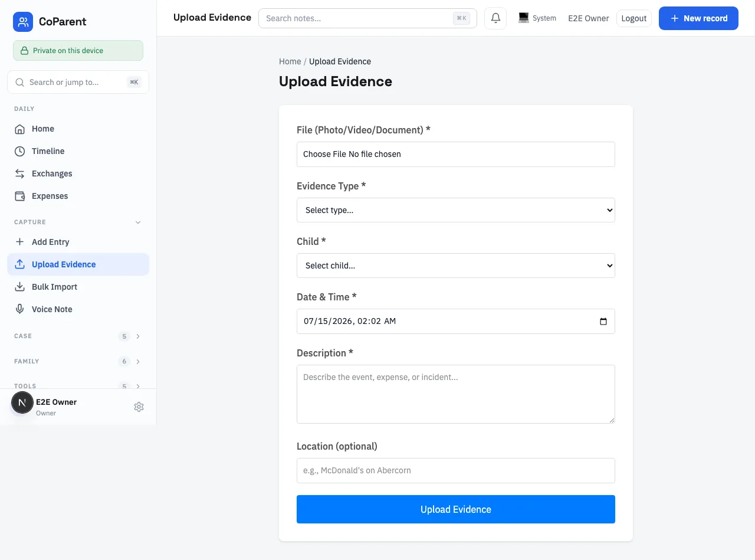
Task: Click the settings gear beside E2E Owner
Action: click(x=139, y=407)
